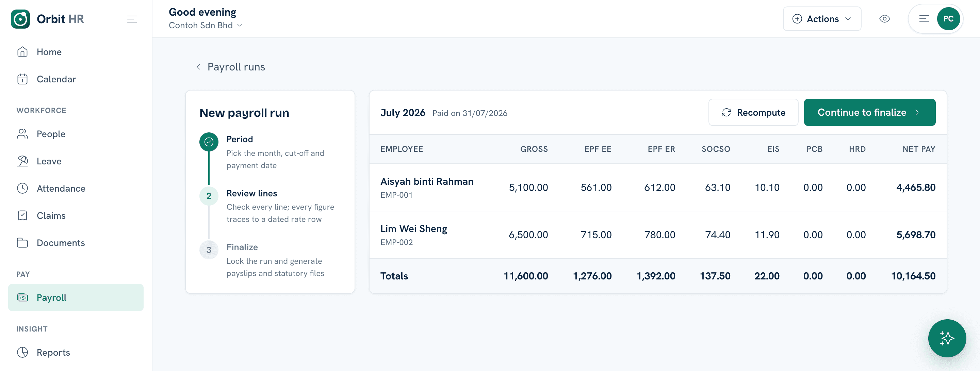Click total net pay 10,164.50
The width and height of the screenshot is (980, 371).
pyautogui.click(x=913, y=276)
